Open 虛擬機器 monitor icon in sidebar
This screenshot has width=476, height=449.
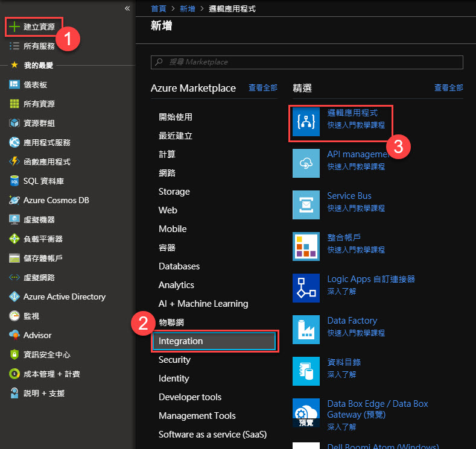click(x=14, y=219)
